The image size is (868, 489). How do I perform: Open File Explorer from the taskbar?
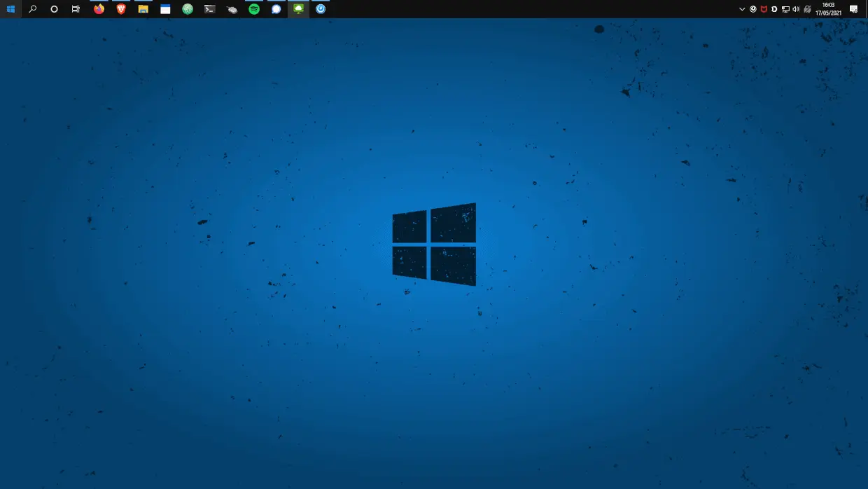pos(142,9)
